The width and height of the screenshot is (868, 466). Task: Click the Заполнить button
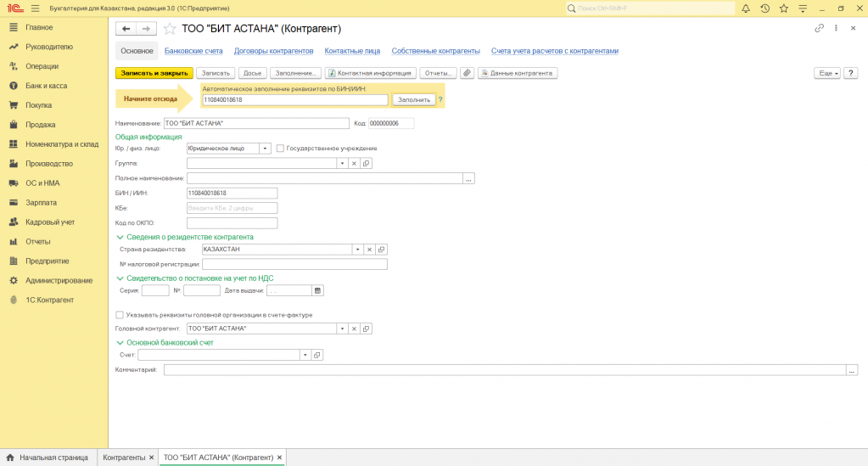click(x=414, y=100)
